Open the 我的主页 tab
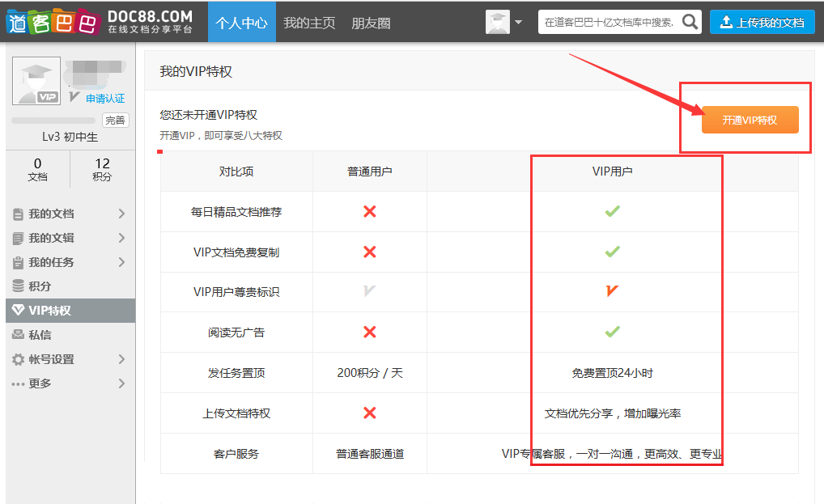This screenshot has width=824, height=504. pos(309,23)
